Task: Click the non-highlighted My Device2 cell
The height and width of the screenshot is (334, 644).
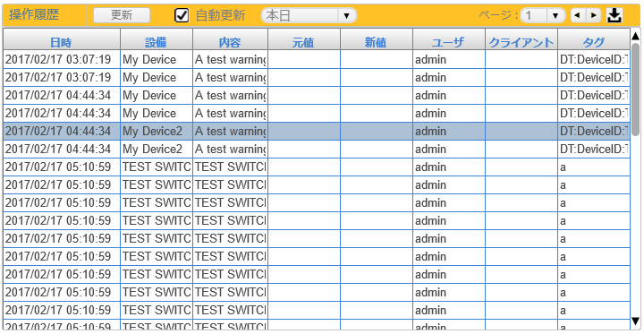Action: click(x=156, y=150)
